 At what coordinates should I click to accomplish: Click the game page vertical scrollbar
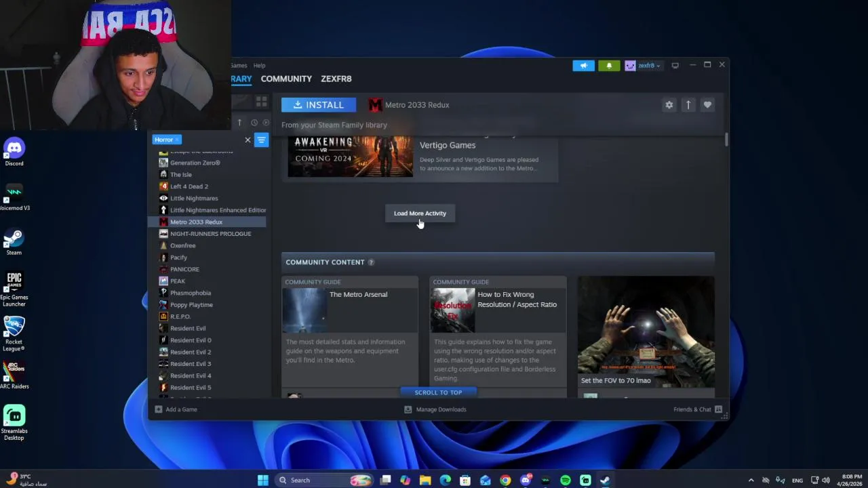click(x=726, y=140)
